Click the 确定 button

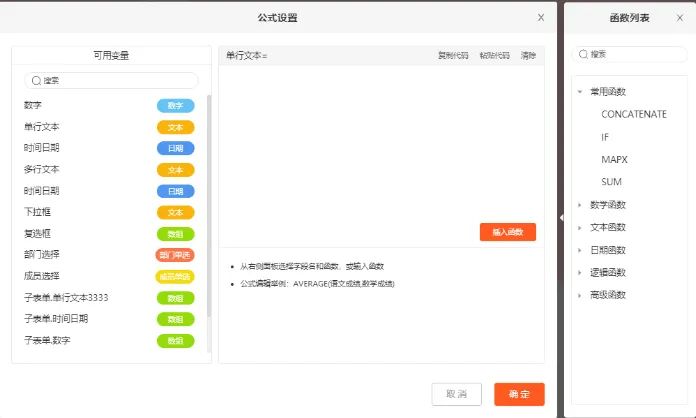(519, 394)
